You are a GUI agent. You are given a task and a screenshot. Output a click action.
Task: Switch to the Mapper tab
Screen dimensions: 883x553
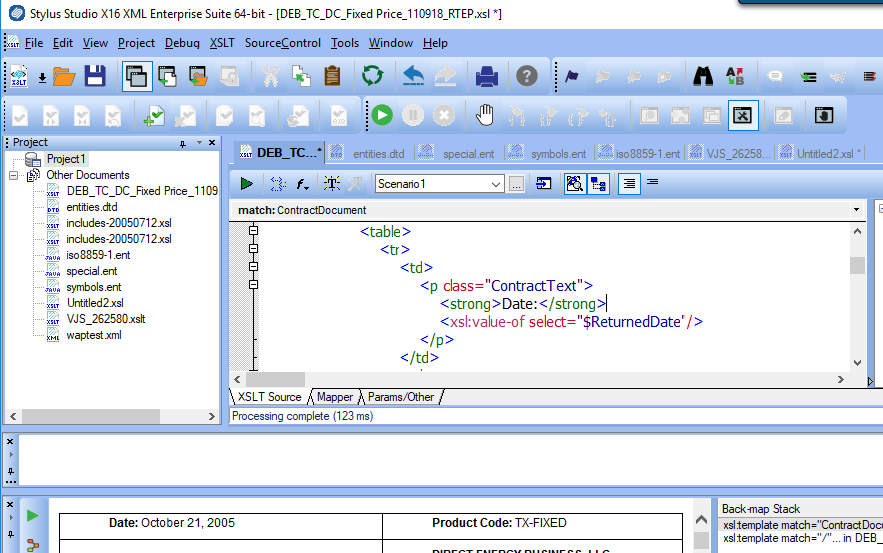tap(334, 397)
